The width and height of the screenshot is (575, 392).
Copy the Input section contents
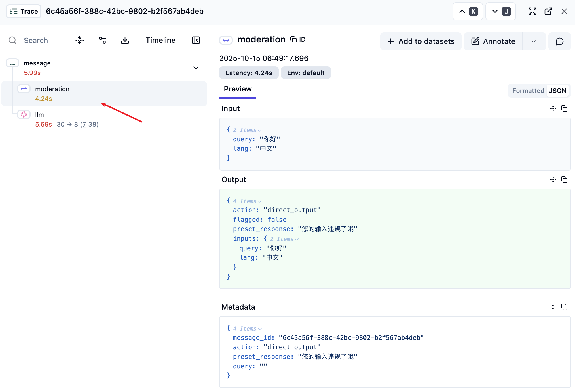[x=564, y=108]
